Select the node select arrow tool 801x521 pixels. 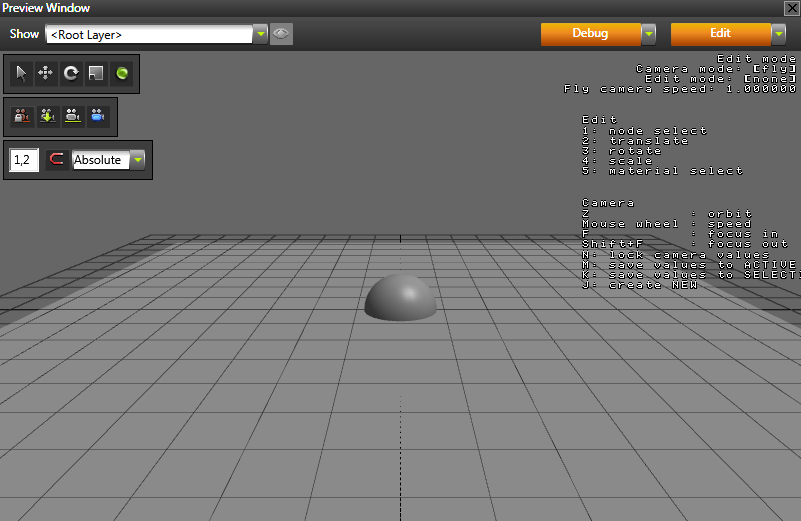click(x=22, y=73)
